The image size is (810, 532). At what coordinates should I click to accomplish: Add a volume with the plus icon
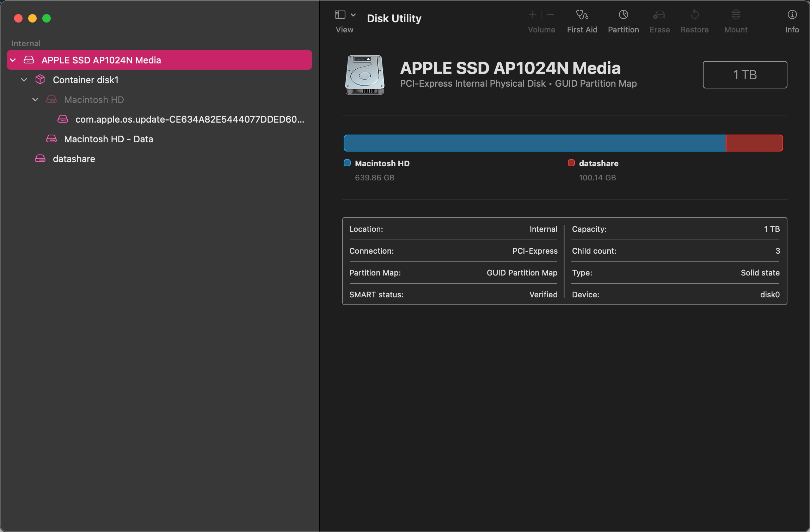coord(533,14)
